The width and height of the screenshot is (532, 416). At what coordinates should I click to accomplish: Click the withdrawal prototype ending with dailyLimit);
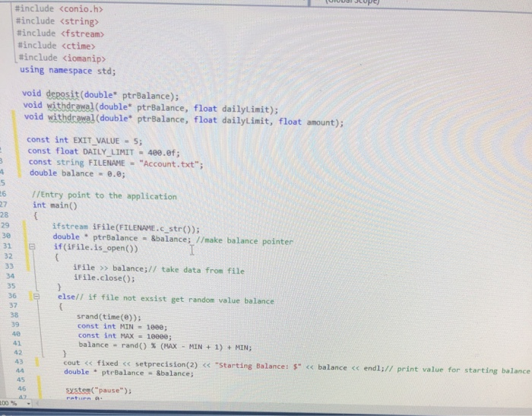[x=150, y=107]
